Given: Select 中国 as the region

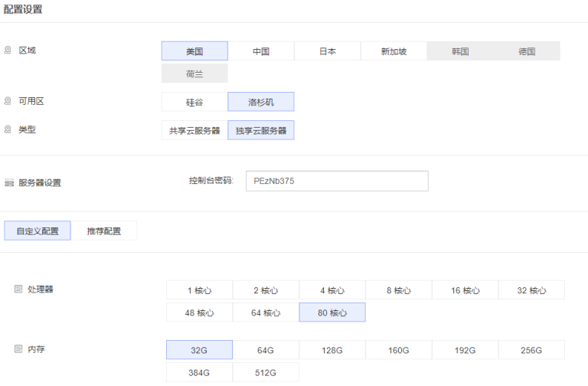Looking at the screenshot, I should 261,51.
